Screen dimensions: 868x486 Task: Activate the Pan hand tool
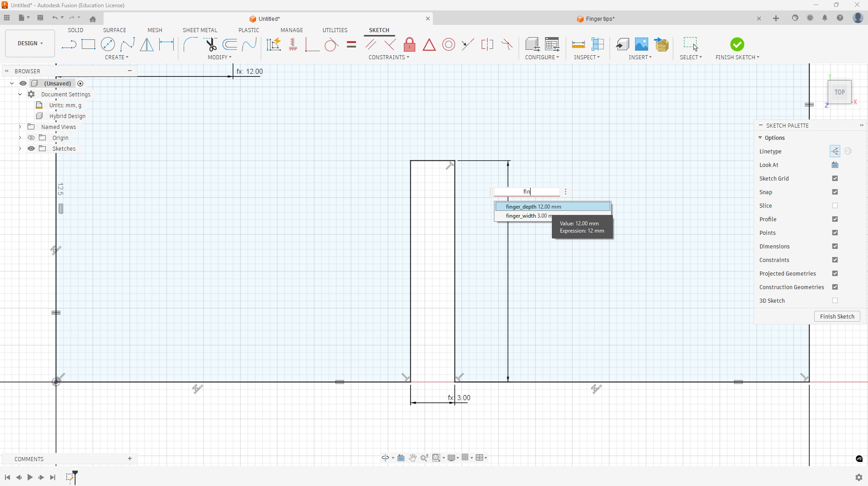point(413,458)
